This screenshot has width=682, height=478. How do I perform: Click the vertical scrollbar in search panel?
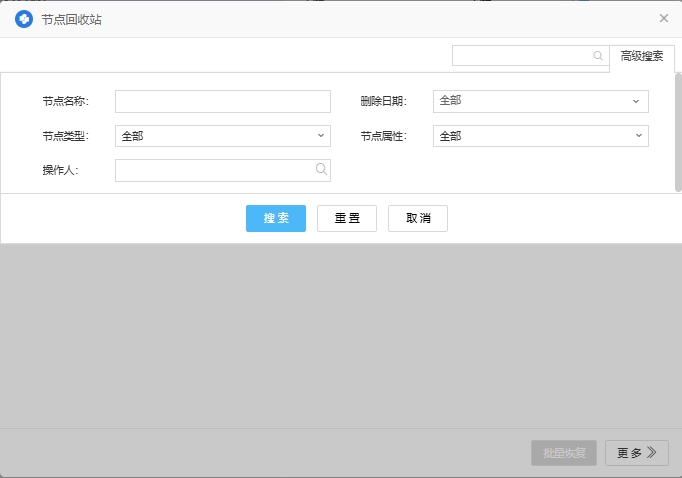click(x=678, y=130)
